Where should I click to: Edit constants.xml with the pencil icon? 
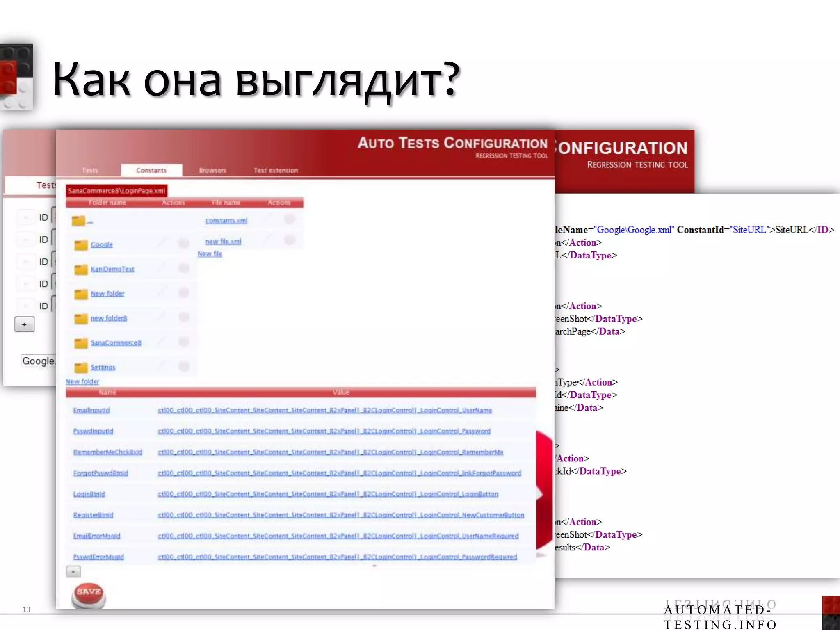click(268, 219)
